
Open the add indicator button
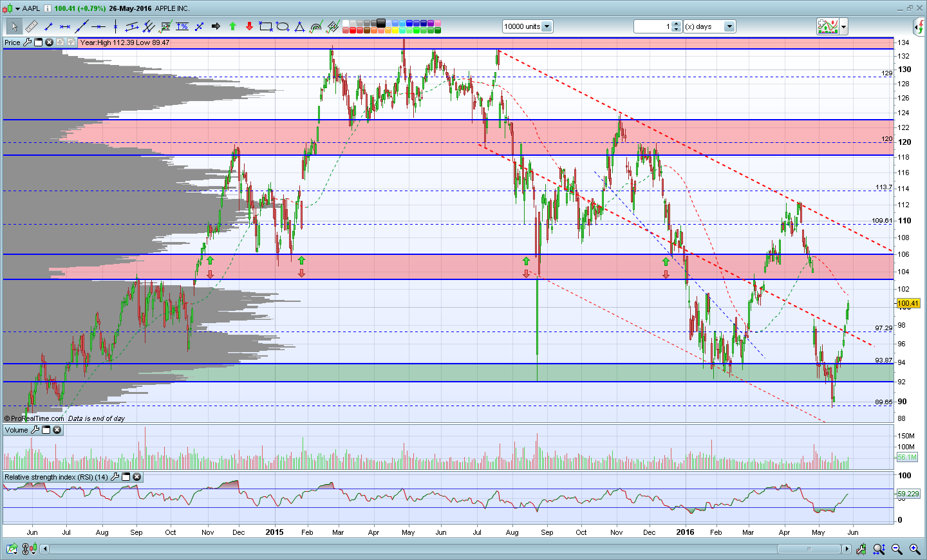828,26
